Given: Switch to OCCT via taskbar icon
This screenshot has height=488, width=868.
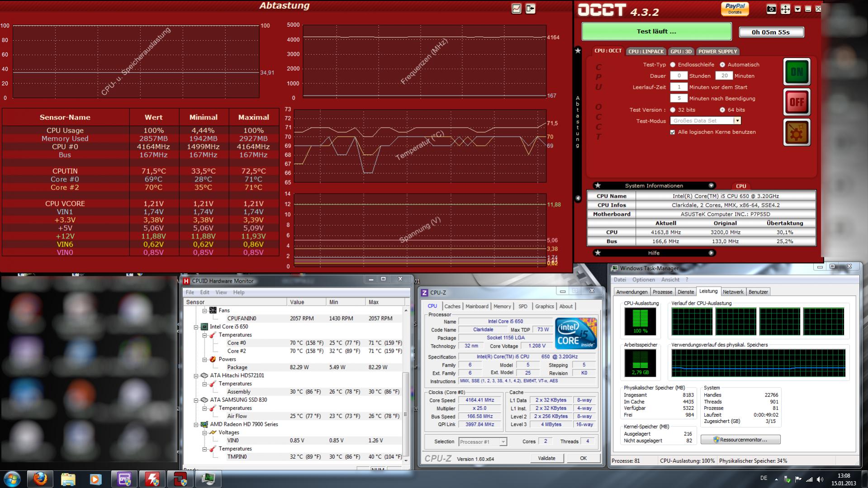Looking at the screenshot, I should tap(180, 479).
